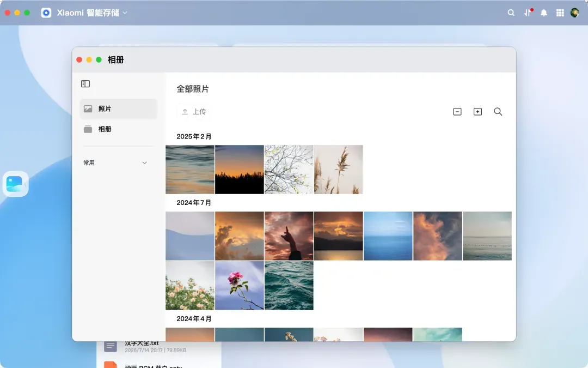Image resolution: width=588 pixels, height=368 pixels.
Task: Open the search icon in album toolbar
Action: click(498, 112)
